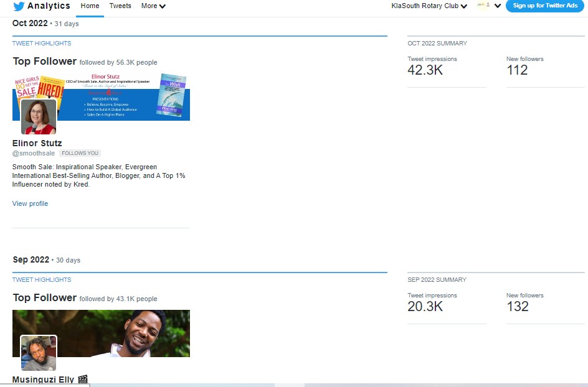This screenshot has height=387, width=588.
Task: Click Elinor Stutz profile photo
Action: coord(39,117)
